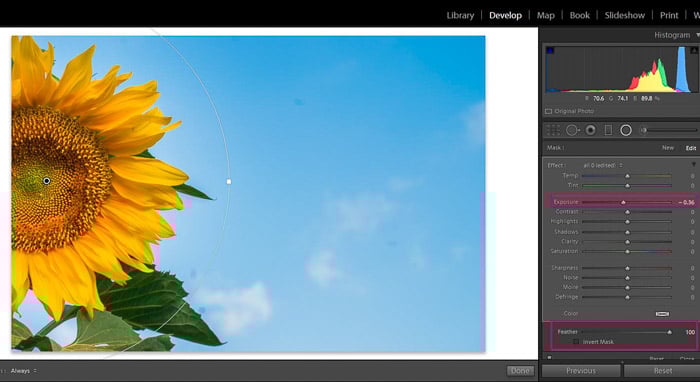
Task: Switch to the Library module
Action: [x=460, y=15]
